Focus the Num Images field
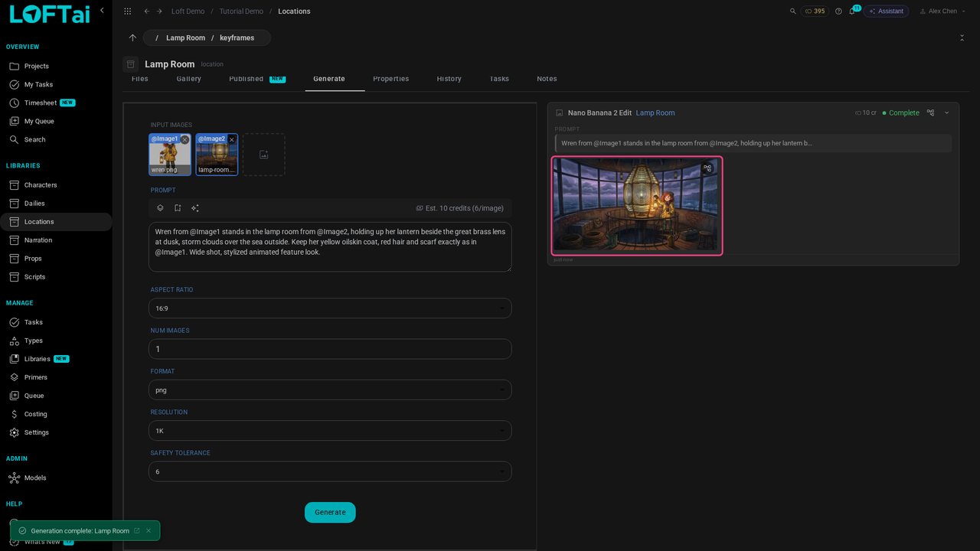The height and width of the screenshot is (551, 980). pos(330,349)
